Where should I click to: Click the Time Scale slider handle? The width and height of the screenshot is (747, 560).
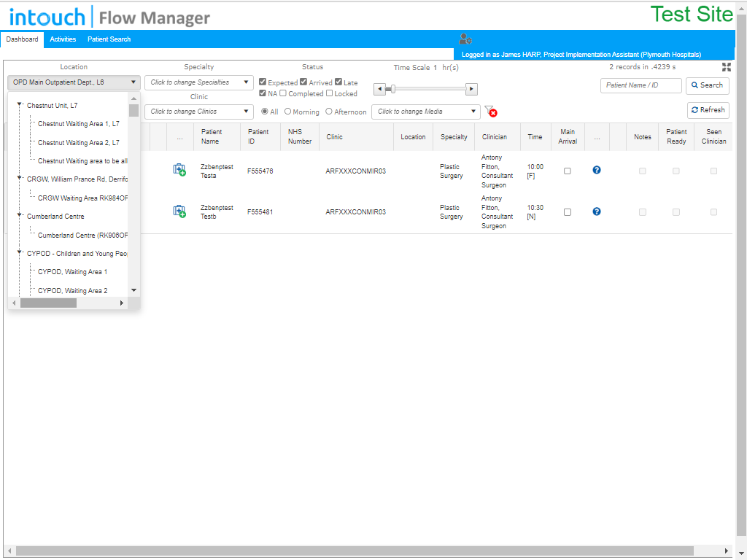[392, 89]
